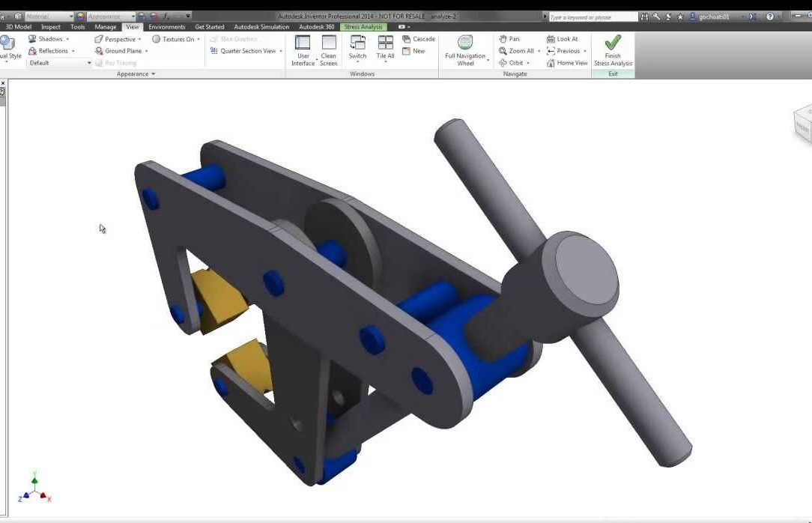The image size is (812, 523).
Task: Switch to the Stress Analysis tab
Action: click(363, 27)
